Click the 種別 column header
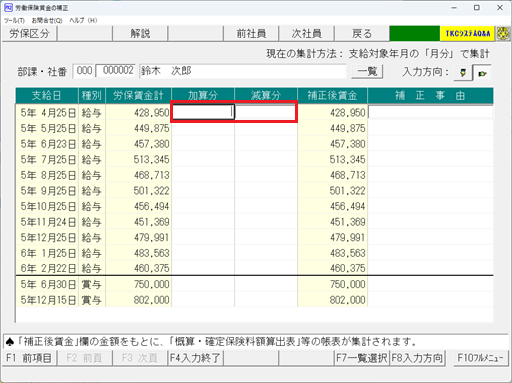Viewport: 512px width, 383px height. [x=92, y=96]
